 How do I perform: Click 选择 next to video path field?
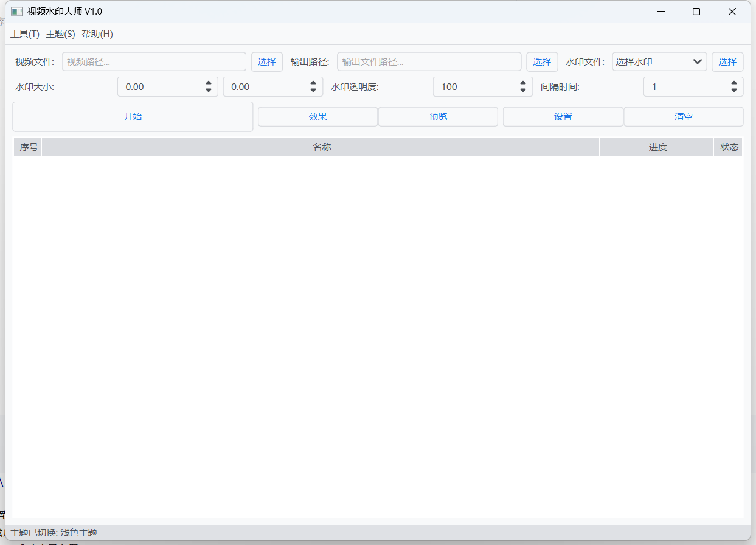[x=266, y=61]
